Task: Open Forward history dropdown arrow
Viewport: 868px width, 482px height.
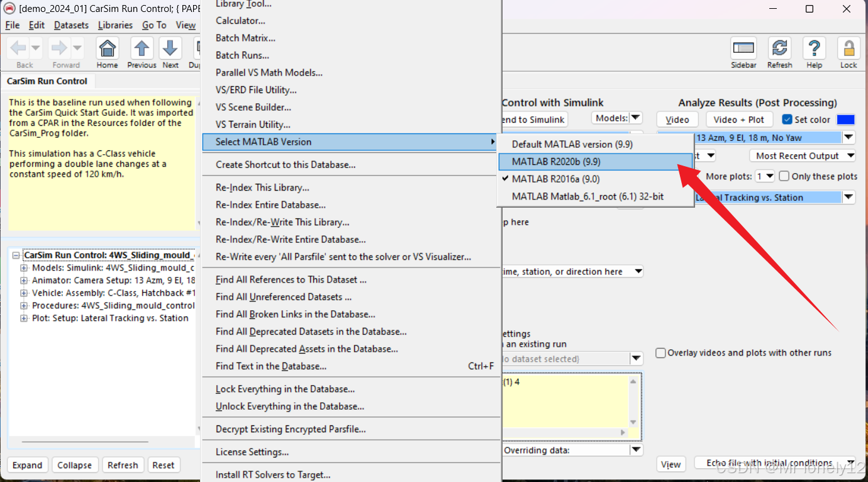Action: 77,48
